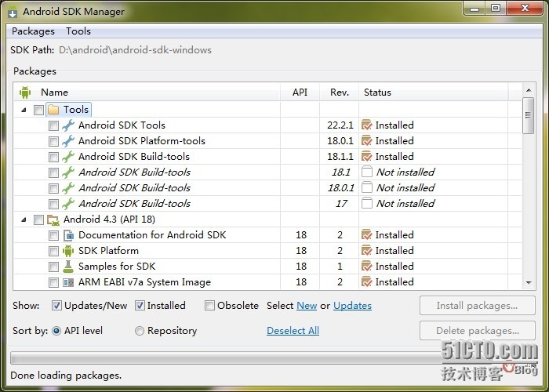
Task: Click the Not installed status icon for revision 18.0.1
Action: (366, 187)
